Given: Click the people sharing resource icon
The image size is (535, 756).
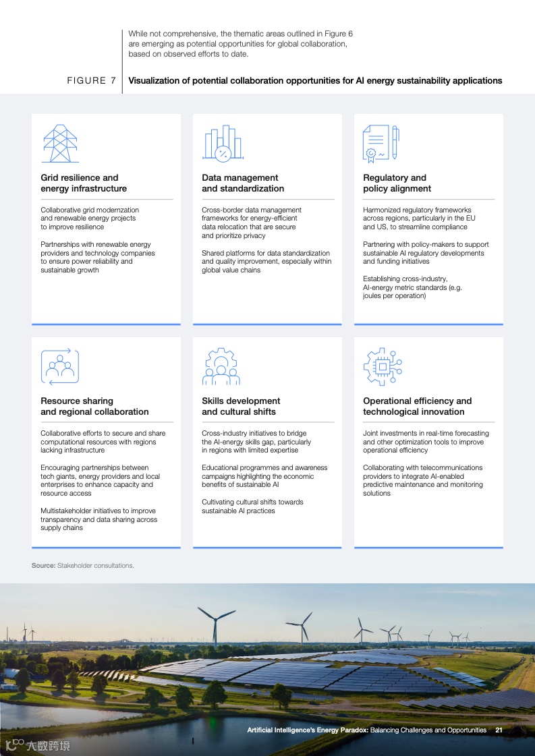Looking at the screenshot, I should (60, 366).
